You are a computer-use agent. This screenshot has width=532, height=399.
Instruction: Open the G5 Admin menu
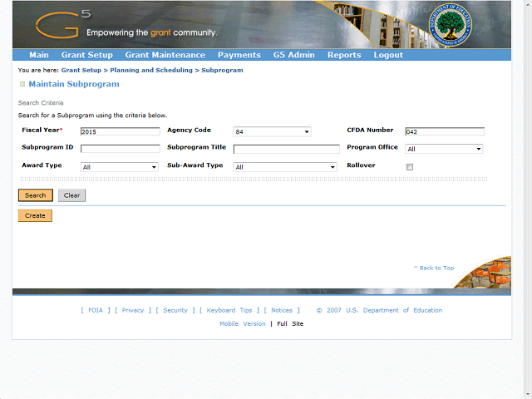coord(294,55)
